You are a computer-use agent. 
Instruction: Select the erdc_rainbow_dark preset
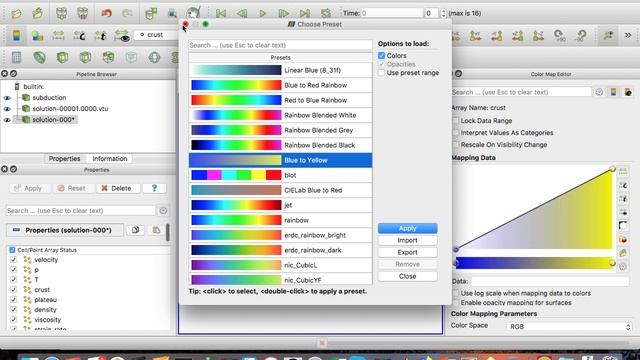[280, 250]
